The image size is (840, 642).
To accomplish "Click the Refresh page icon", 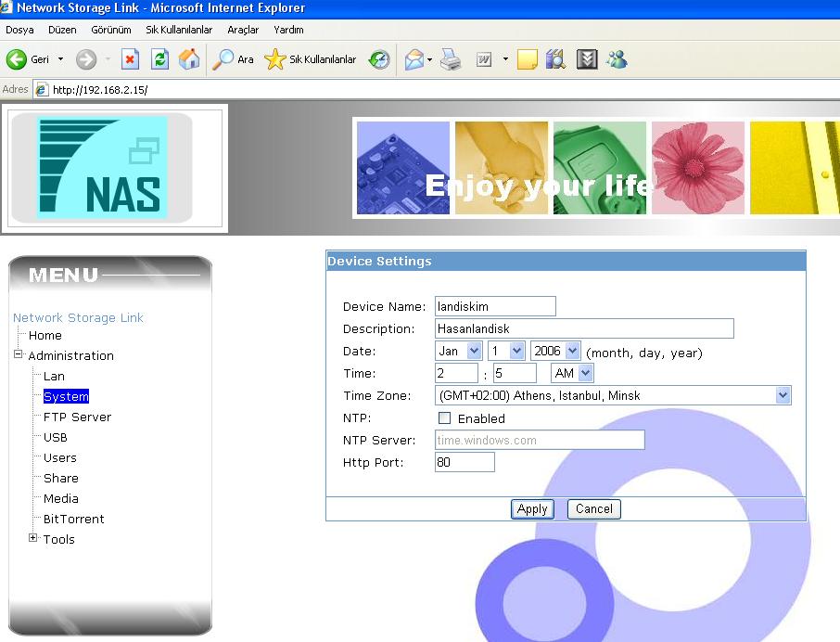I will click(x=159, y=59).
